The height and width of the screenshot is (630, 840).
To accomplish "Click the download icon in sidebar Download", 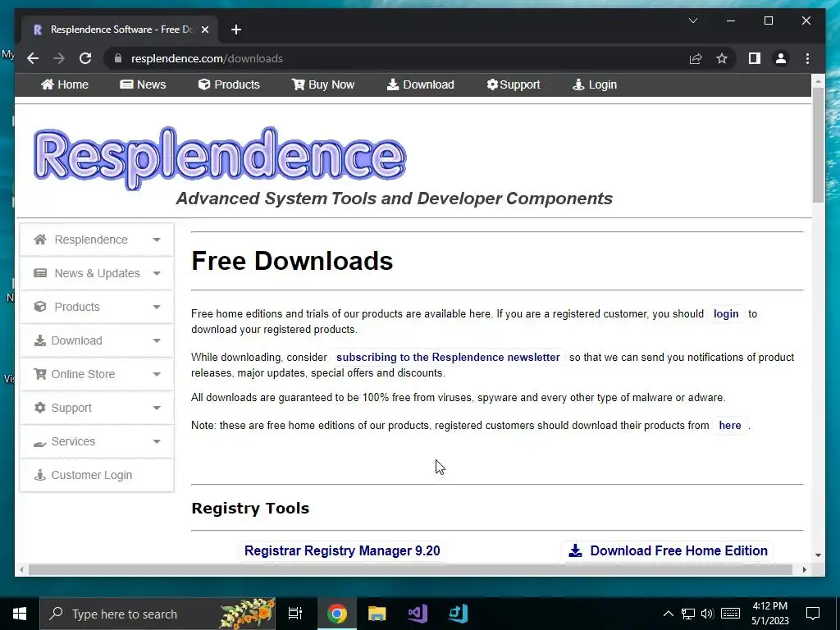I will tap(39, 340).
